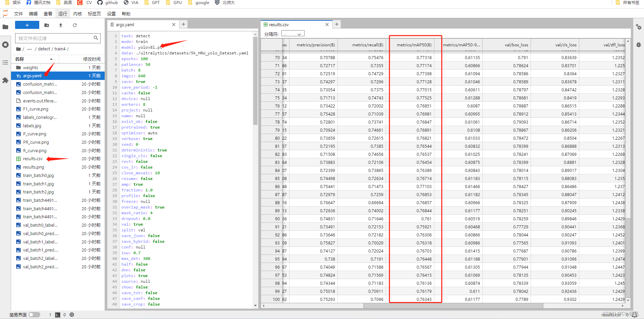Select train_batch0.jpg in the file list
This screenshot has width=644, height=319.
coord(58,175)
